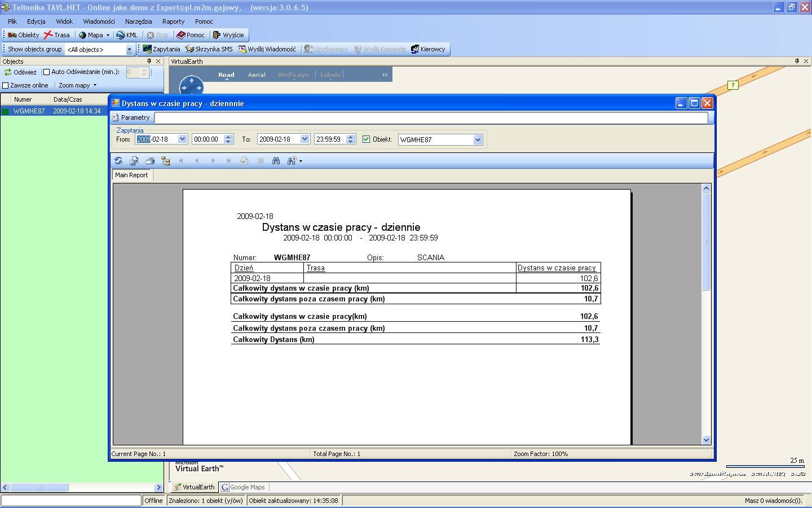Open the To date picker dropdown
The width and height of the screenshot is (812, 508).
tap(304, 139)
